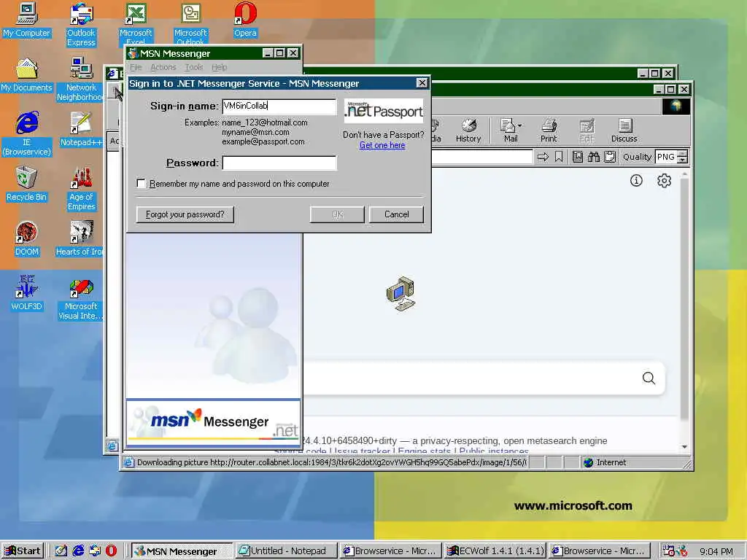This screenshot has width=747, height=560.
Task: Launch the Age of Empires desktop shortcut
Action: click(81, 189)
